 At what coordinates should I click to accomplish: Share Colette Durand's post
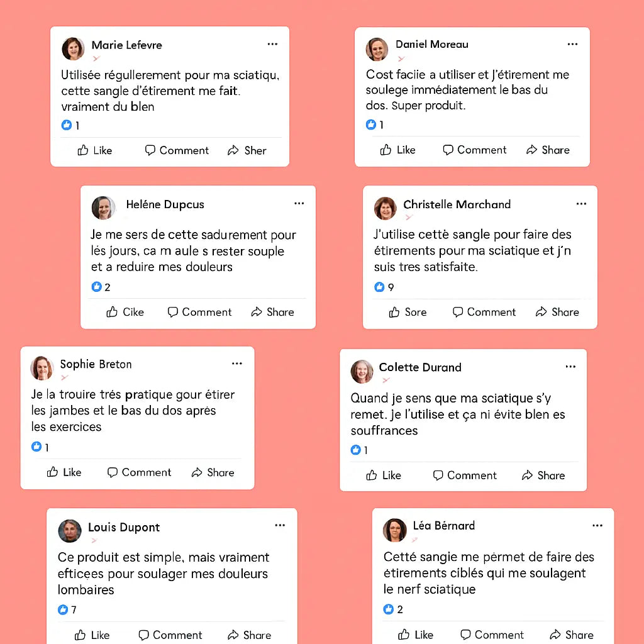[543, 475]
